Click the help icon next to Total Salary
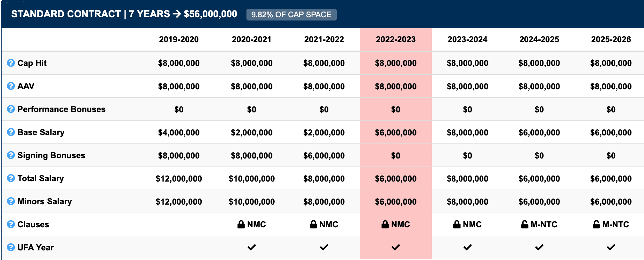The image size is (644, 260). point(11,178)
